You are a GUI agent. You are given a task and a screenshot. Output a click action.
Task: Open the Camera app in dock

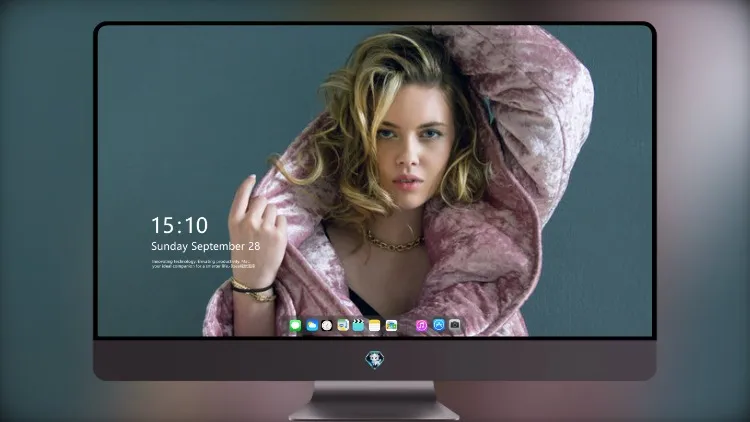[455, 325]
